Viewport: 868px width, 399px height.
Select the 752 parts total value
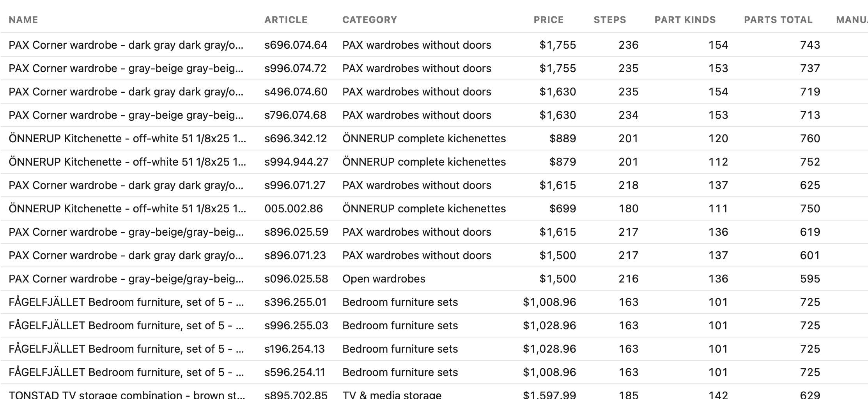pos(810,162)
